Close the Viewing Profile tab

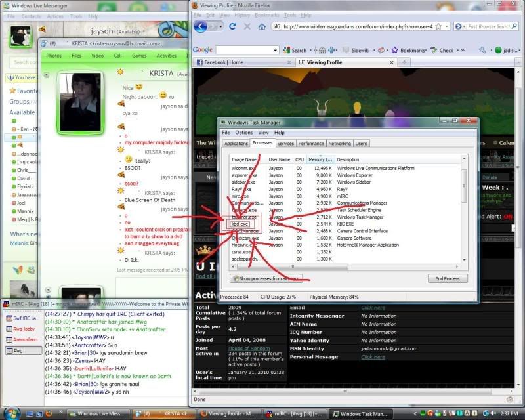click(x=391, y=62)
